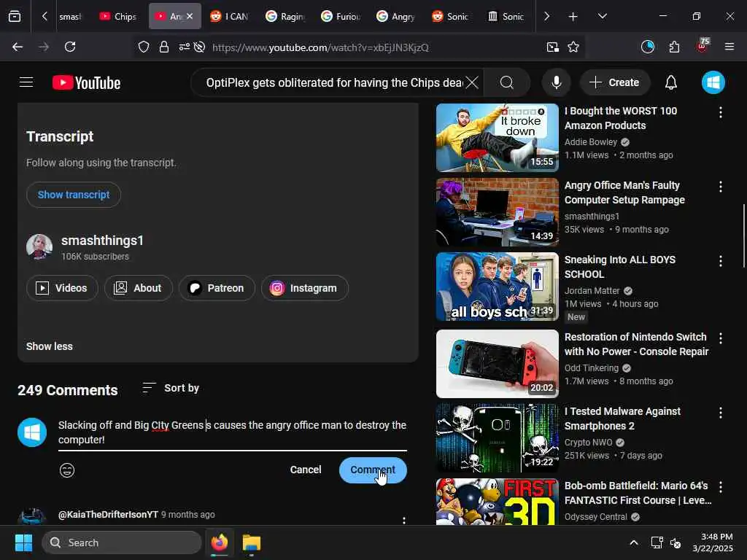Switch to the Furious Google tab
The image size is (747, 560).
[x=340, y=16]
